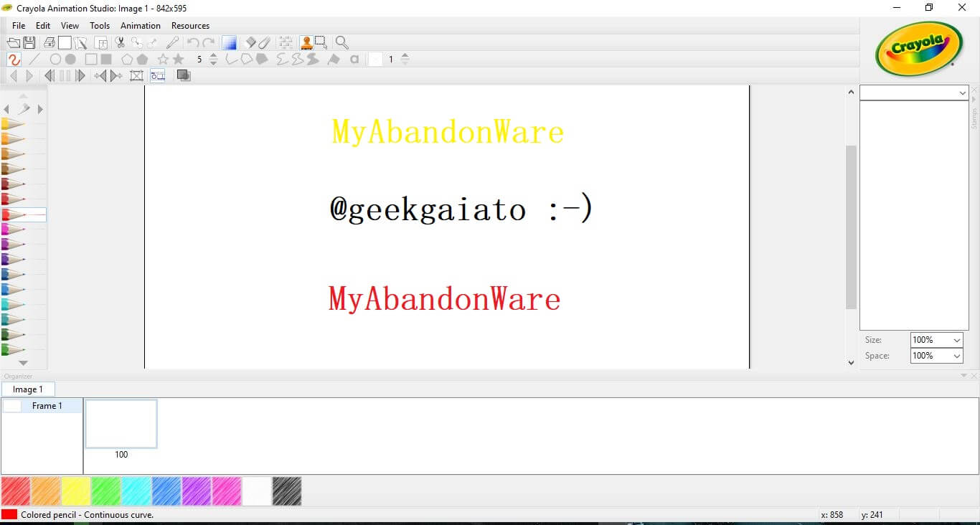Click the frame thumbnail labeled 100
Image resolution: width=980 pixels, height=525 pixels.
click(121, 424)
